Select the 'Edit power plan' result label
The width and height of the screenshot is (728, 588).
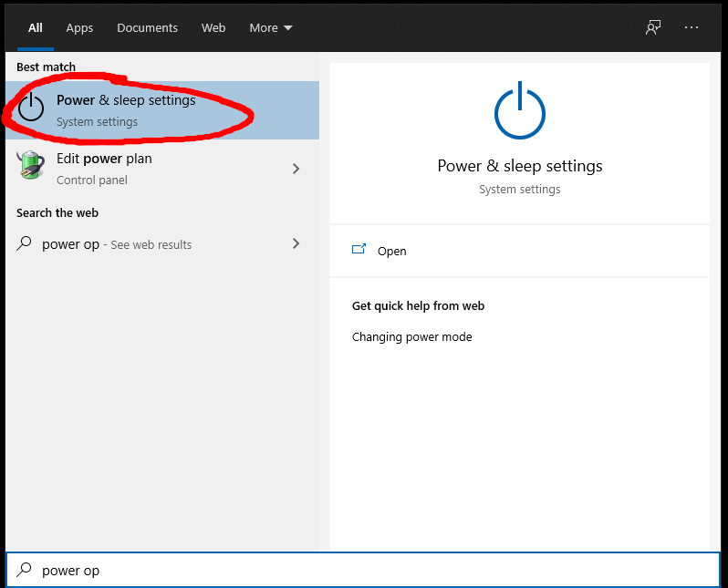click(104, 159)
